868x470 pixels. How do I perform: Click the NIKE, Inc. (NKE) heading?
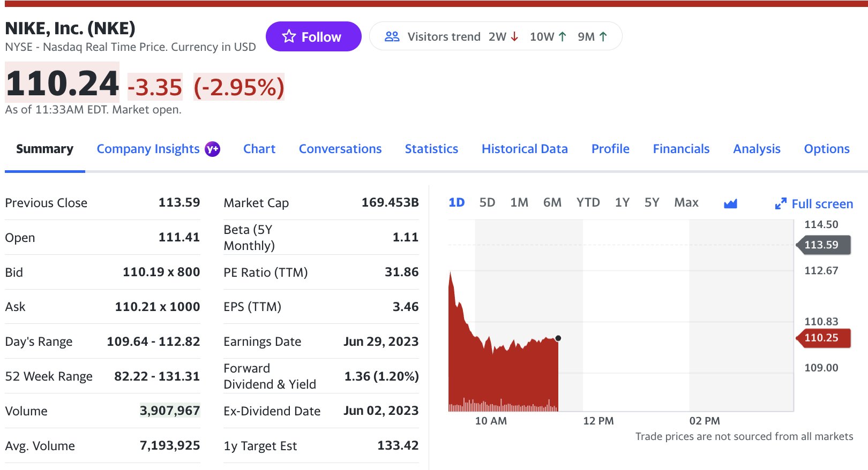click(x=70, y=28)
